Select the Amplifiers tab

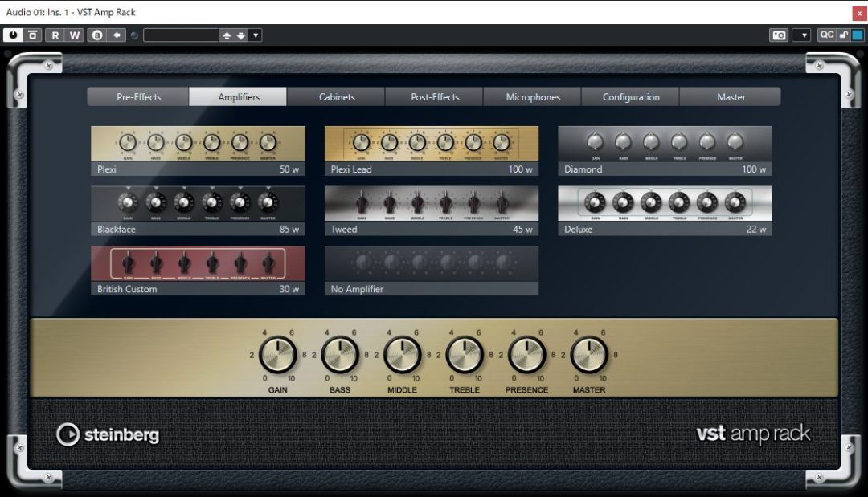239,96
